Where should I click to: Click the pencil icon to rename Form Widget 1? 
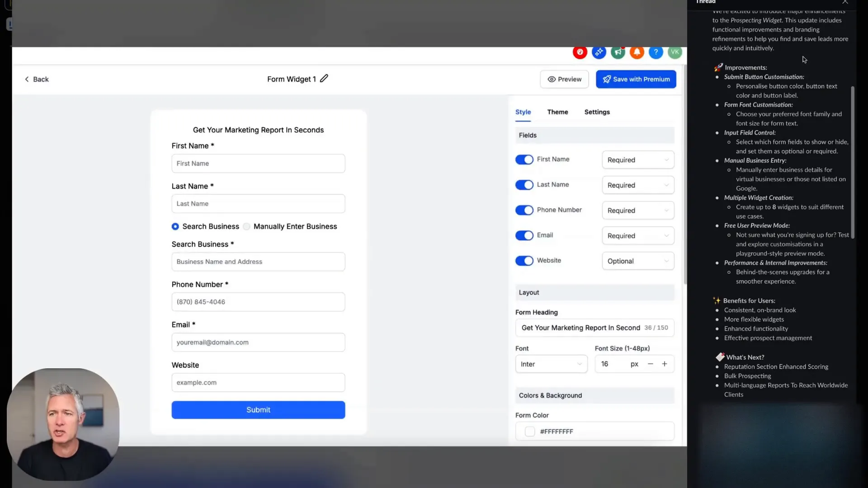coord(324,79)
